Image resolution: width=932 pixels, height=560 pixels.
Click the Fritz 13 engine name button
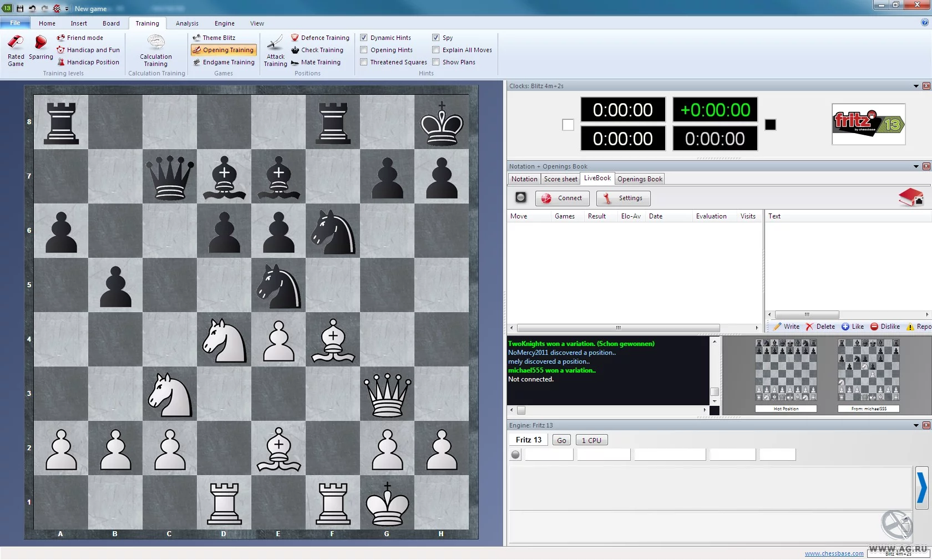click(529, 440)
